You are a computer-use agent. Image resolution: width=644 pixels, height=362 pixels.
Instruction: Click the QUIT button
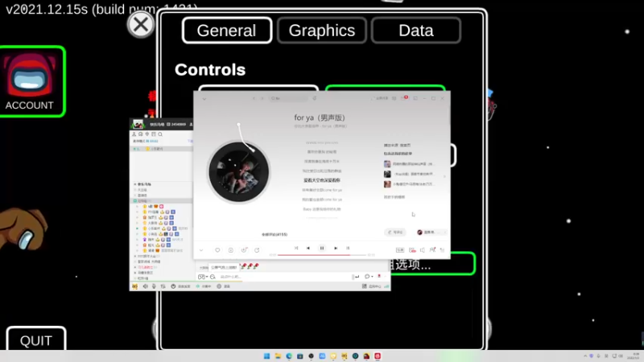36,339
